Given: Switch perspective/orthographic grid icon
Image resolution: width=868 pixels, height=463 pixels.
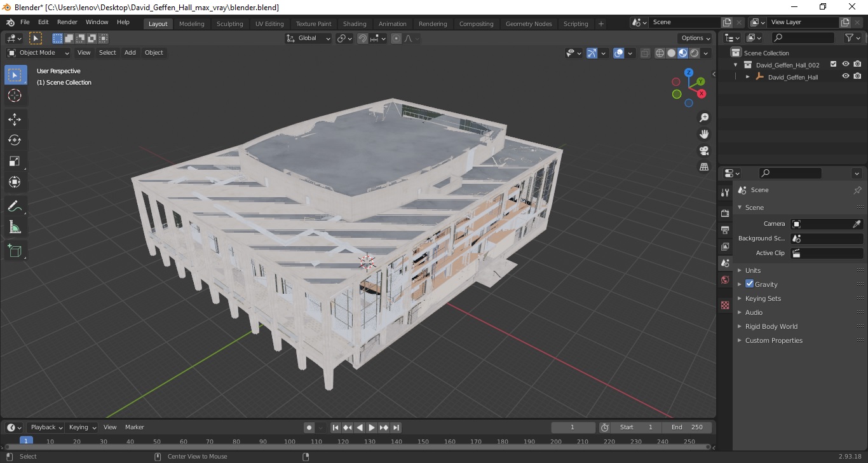Looking at the screenshot, I should point(704,167).
